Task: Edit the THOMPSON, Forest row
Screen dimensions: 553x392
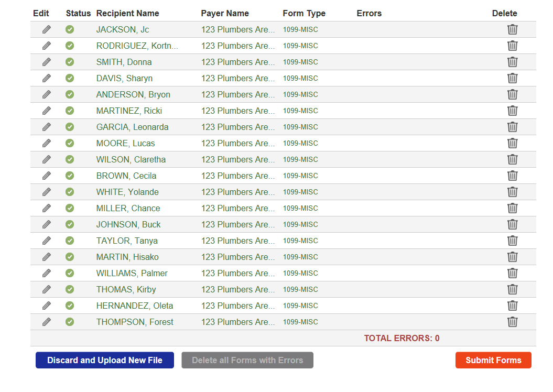Action: 47,321
